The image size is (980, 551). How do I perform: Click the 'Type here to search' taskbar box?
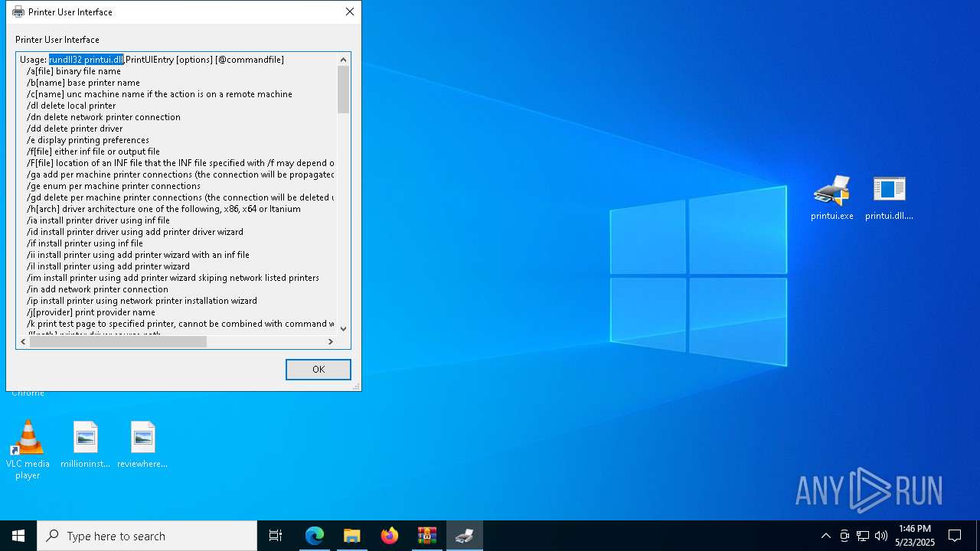[x=147, y=536]
